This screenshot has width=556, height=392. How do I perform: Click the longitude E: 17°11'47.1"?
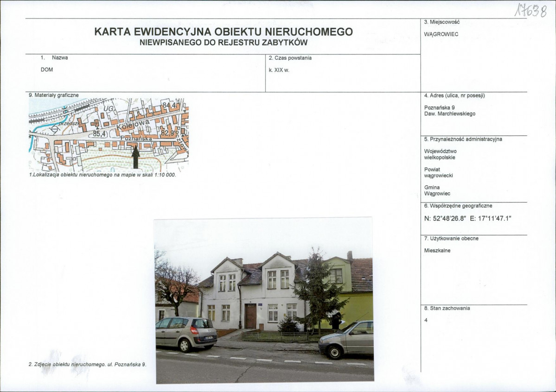point(491,219)
